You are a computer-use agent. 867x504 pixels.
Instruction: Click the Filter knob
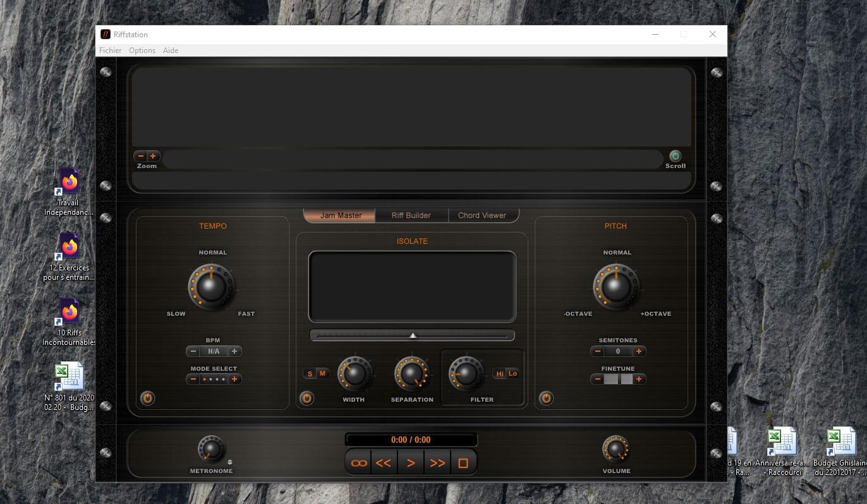point(466,374)
